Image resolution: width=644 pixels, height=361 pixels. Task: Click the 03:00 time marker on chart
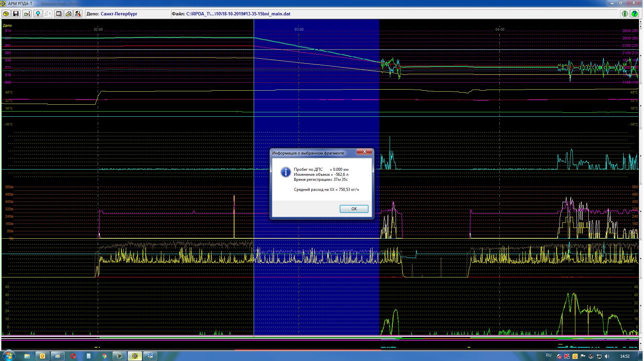pos(299,29)
